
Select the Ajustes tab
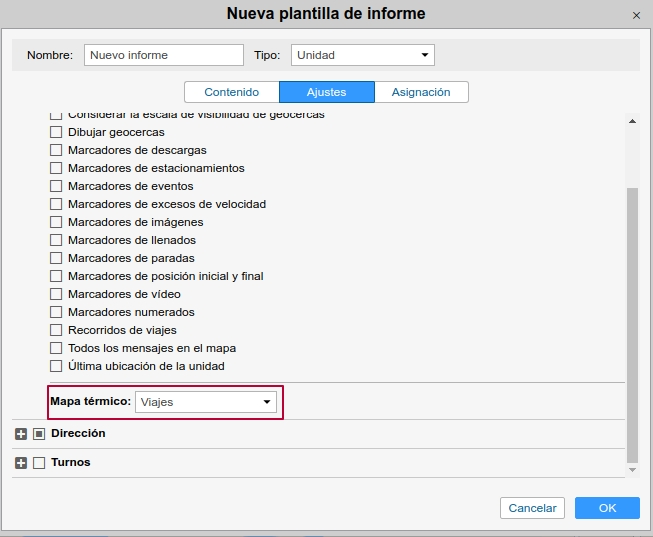click(x=326, y=92)
